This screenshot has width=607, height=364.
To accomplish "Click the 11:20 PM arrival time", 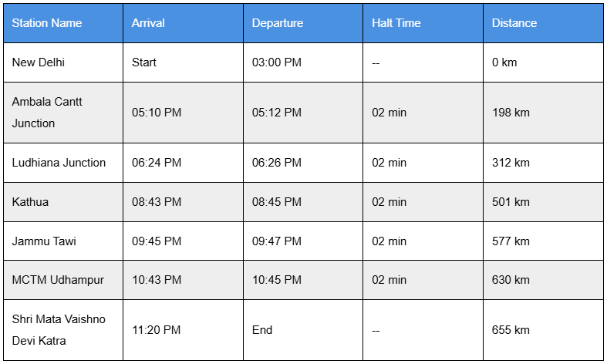I will click(x=157, y=330).
